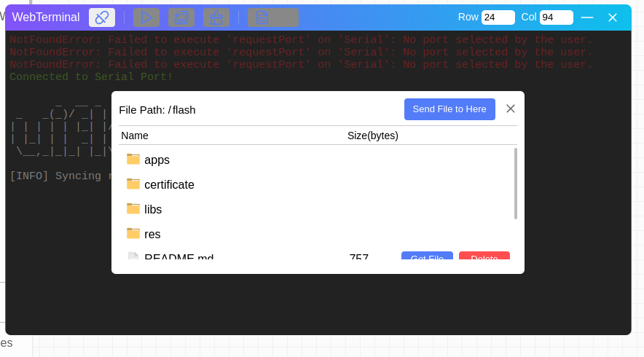Image resolution: width=644 pixels, height=357 pixels.
Task: Open the certificate folder
Action: click(169, 184)
